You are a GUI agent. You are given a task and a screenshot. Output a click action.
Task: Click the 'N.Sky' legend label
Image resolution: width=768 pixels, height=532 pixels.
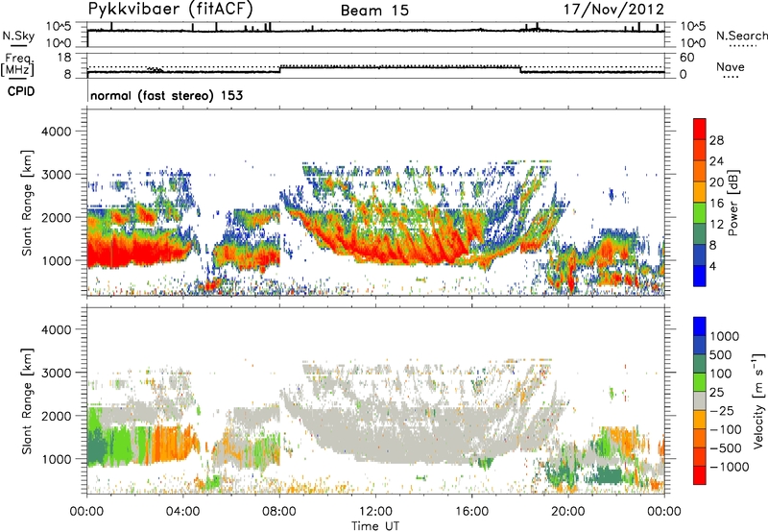click(x=18, y=36)
